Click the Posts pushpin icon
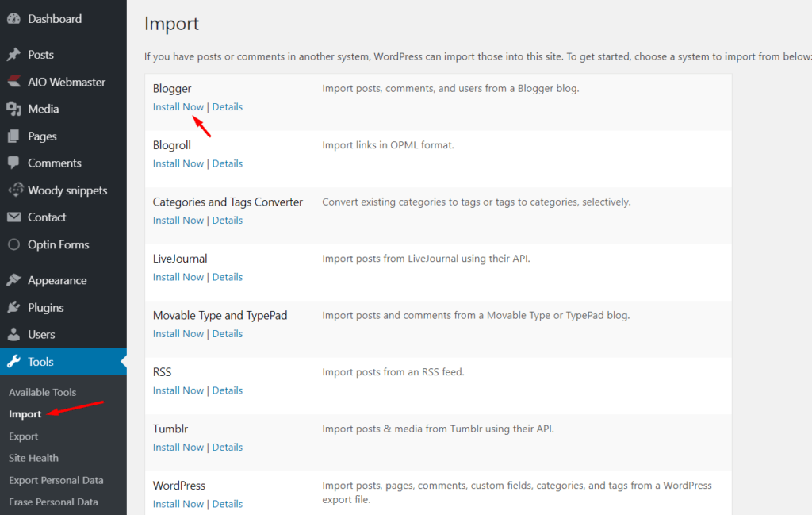This screenshot has width=812, height=515. [x=13, y=55]
